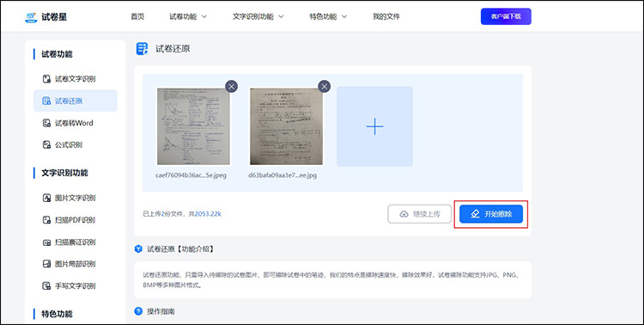Viewport: 644px width, 325px height.
Task: Select 试卷还原 sidebar icon
Action: pos(47,101)
